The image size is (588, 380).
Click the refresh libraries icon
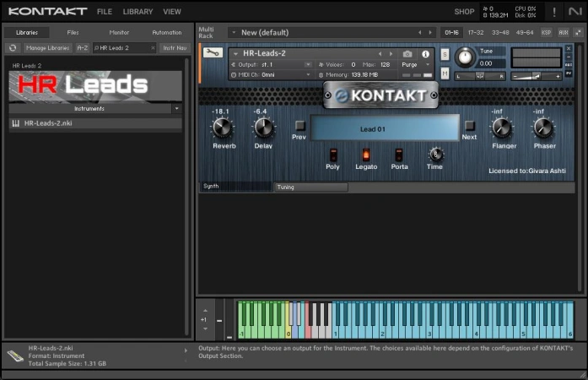[13, 48]
